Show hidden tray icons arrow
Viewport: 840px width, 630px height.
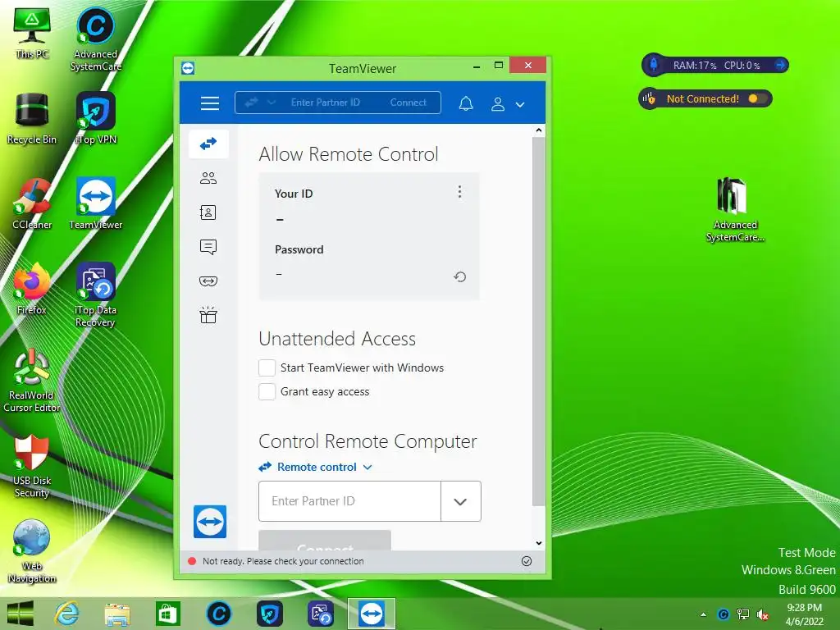tap(703, 614)
